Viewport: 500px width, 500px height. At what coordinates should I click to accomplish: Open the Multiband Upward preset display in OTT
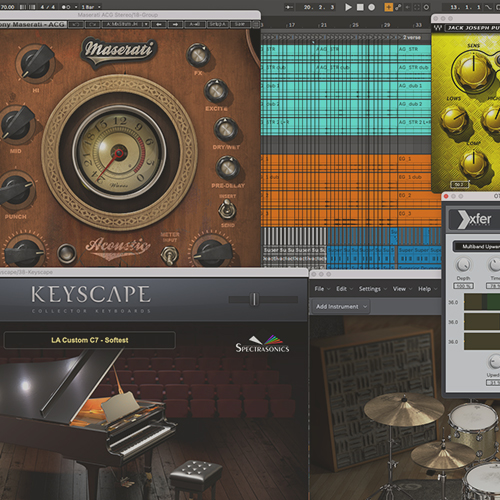coord(477,247)
